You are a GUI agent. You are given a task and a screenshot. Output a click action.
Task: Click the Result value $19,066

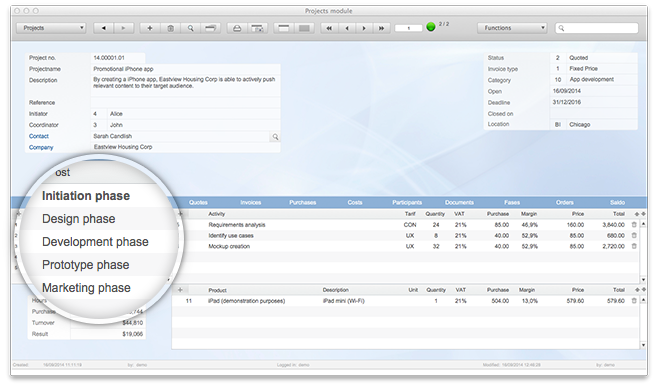click(x=133, y=334)
